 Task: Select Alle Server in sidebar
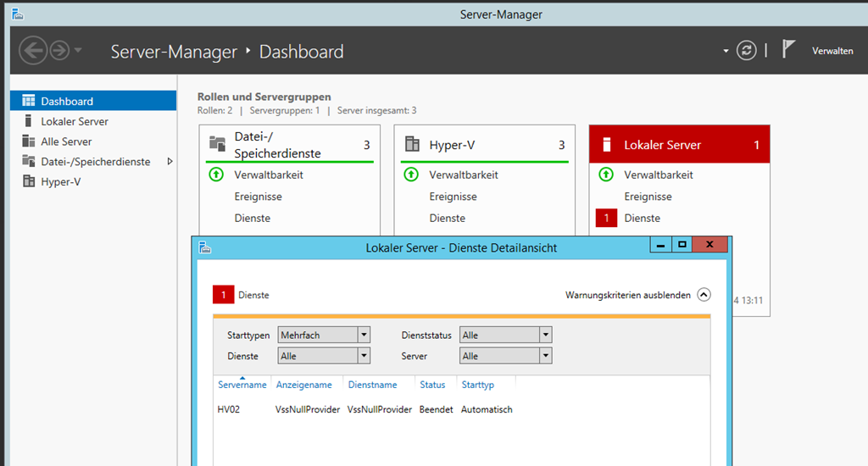[66, 141]
